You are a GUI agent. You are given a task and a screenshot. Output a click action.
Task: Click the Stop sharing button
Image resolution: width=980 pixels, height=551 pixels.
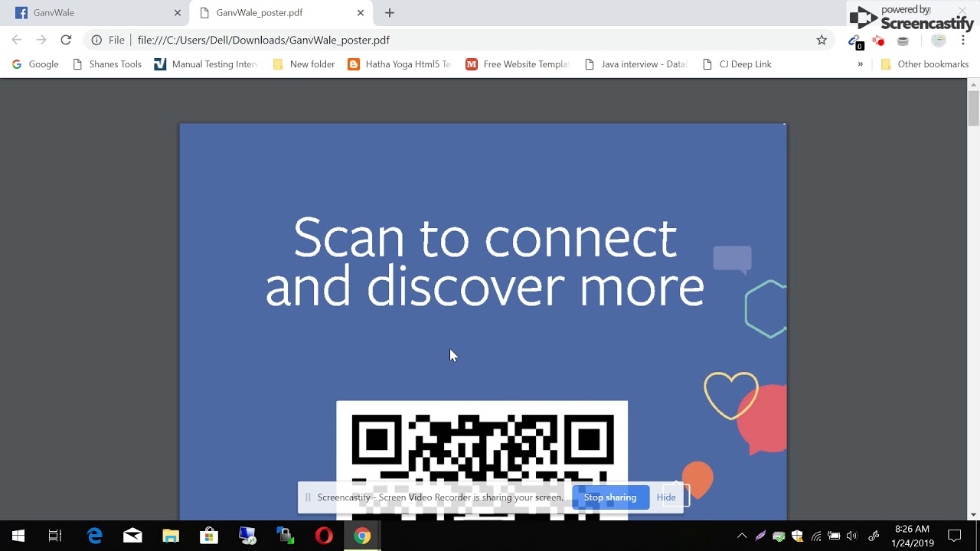610,497
